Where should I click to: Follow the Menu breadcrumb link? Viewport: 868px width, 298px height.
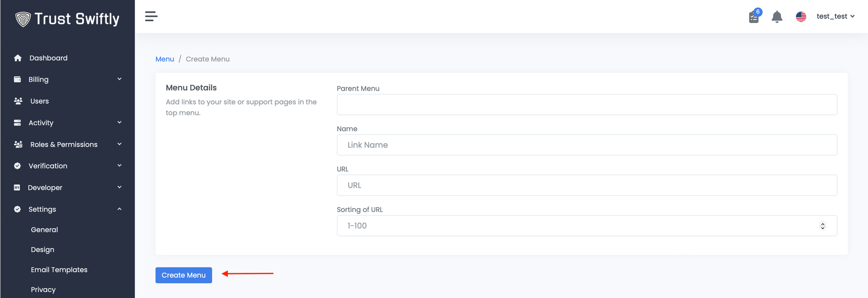tap(164, 59)
